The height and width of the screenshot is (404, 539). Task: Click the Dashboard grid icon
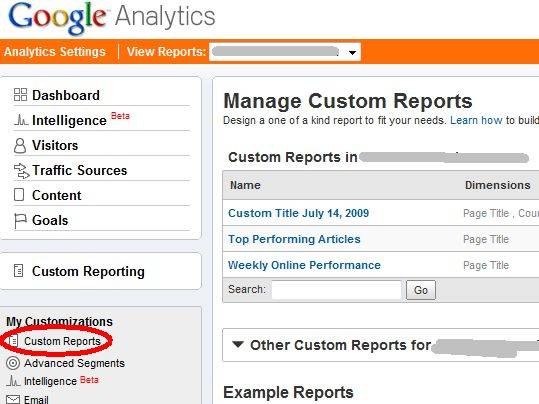click(x=20, y=95)
